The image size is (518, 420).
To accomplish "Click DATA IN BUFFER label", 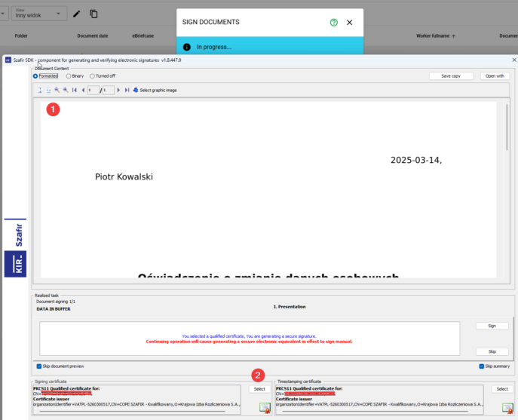I will pos(54,309).
